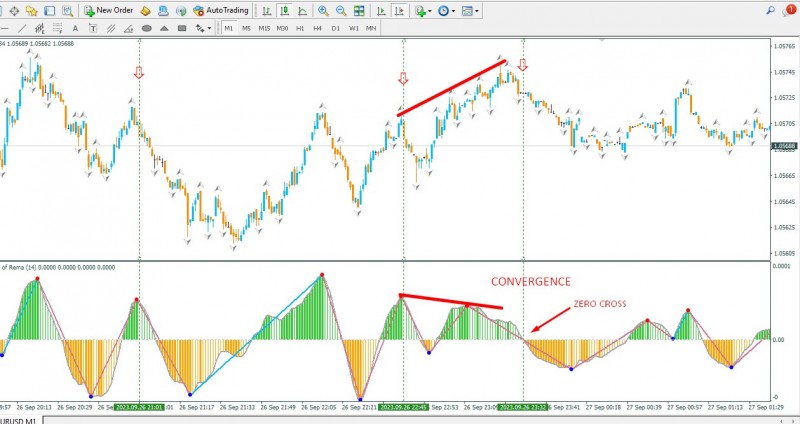Select the parallel lines pitchfork tool
This screenshot has width=800, height=424.
coord(111,29)
